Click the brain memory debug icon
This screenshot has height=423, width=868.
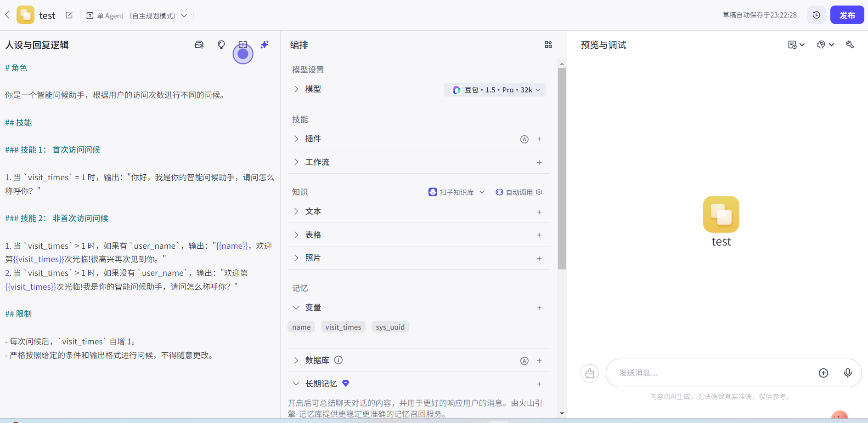(x=822, y=45)
